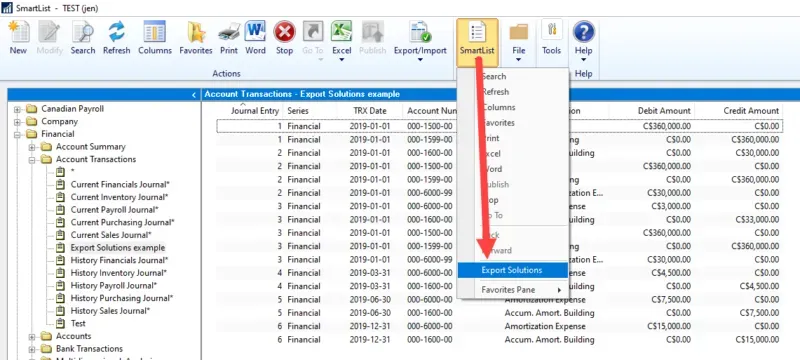Collapse the Account Transactions folder

pos(32,160)
